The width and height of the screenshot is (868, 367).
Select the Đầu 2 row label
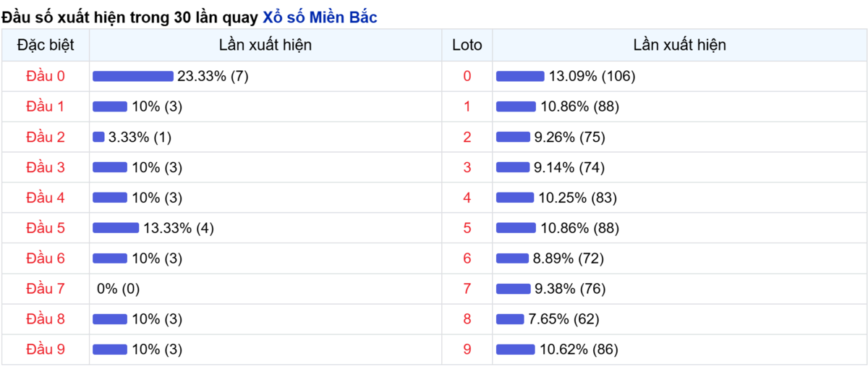click(x=46, y=137)
